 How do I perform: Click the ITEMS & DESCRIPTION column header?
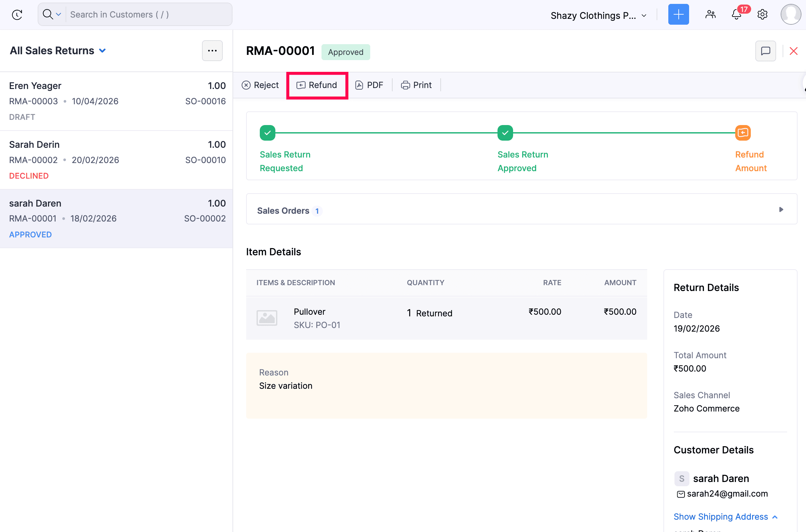pos(296,283)
